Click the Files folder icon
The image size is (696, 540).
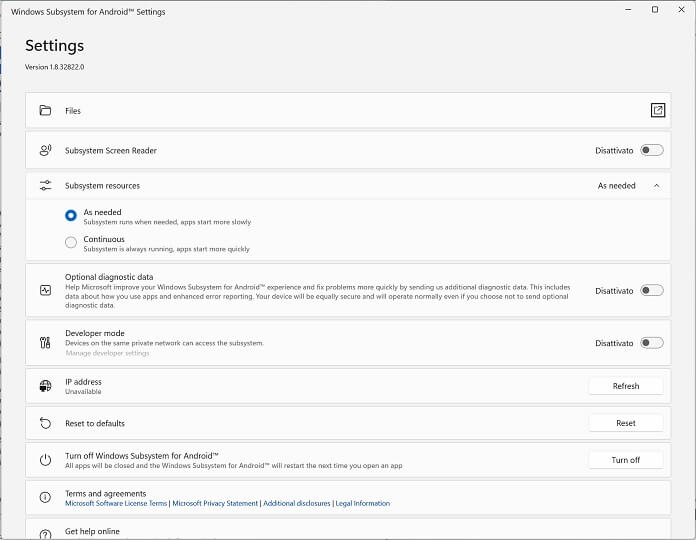(45, 110)
